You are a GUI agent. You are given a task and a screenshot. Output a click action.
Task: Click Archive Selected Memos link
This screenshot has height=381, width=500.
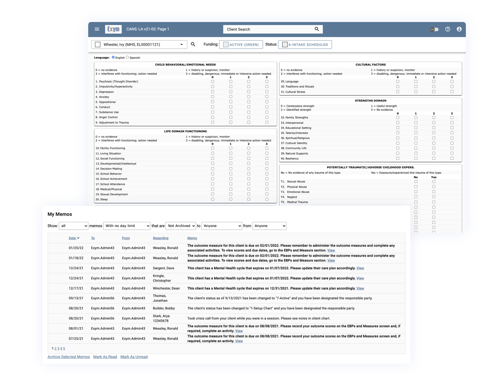point(69,357)
